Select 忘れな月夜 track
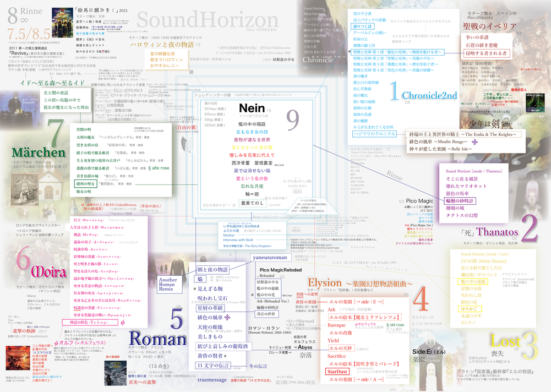This screenshot has height=392, width=551. click(252, 186)
